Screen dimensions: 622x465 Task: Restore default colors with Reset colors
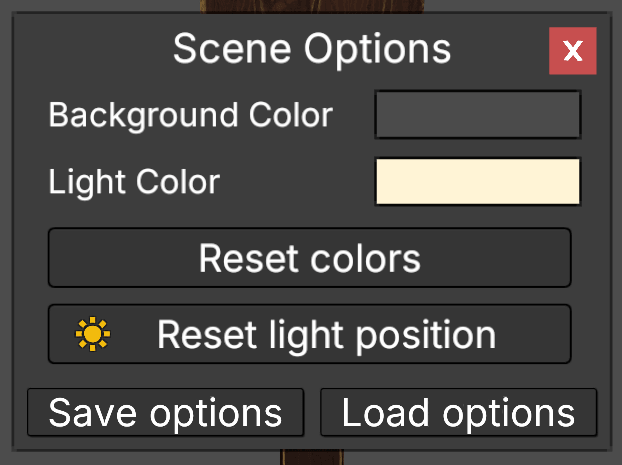point(309,258)
